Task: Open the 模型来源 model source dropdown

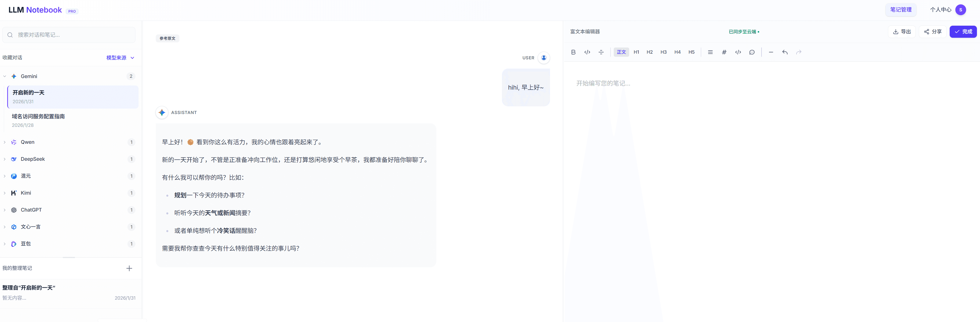Action: [120, 58]
